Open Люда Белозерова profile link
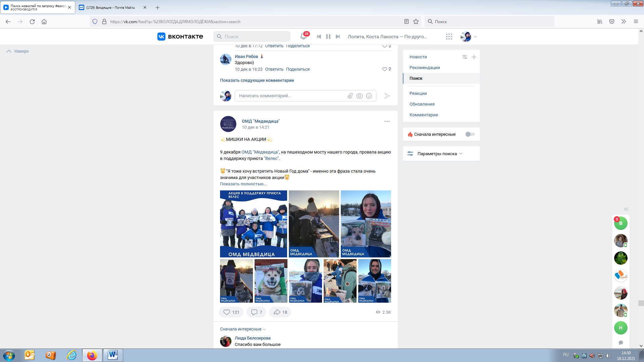 click(x=253, y=338)
